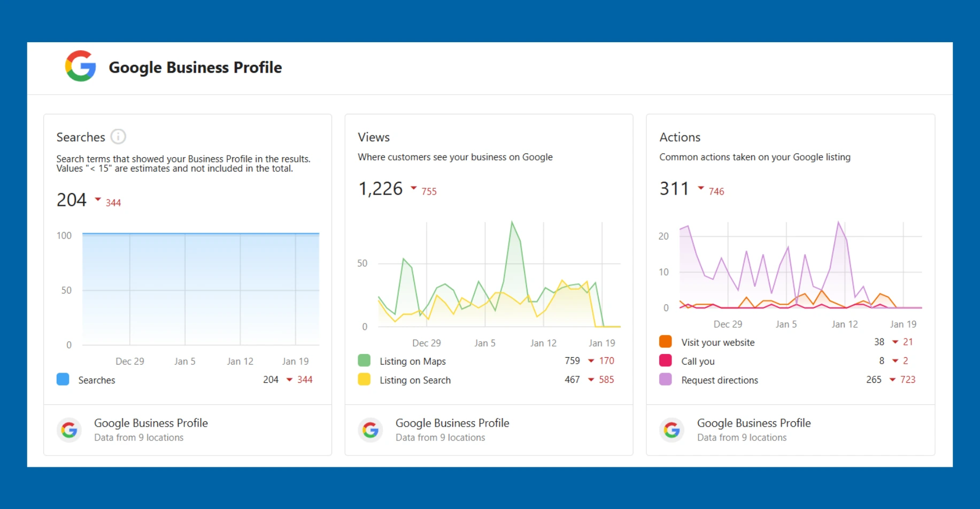This screenshot has height=509, width=980.
Task: Click the red down arrow beside 755
Action: coord(414,188)
